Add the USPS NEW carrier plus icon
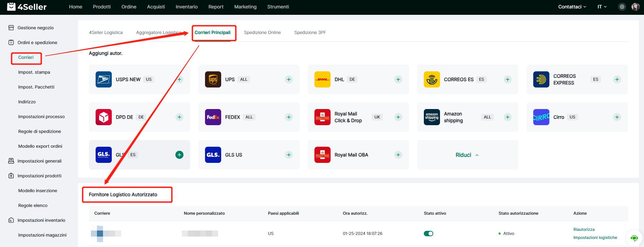644x247 pixels. pos(179,79)
